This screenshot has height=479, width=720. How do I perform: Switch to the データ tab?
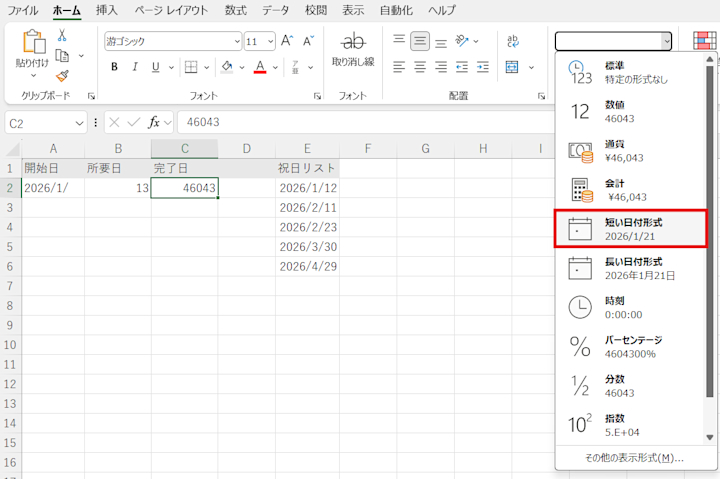[276, 10]
